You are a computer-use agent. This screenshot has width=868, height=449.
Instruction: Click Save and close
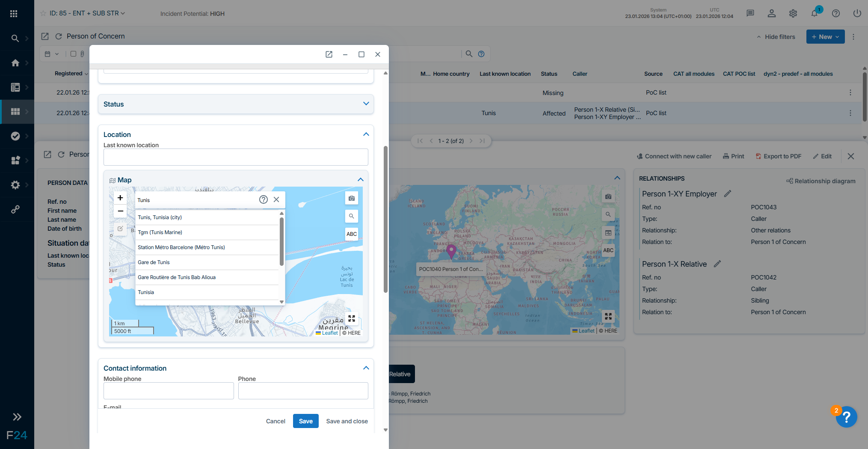[x=347, y=421]
